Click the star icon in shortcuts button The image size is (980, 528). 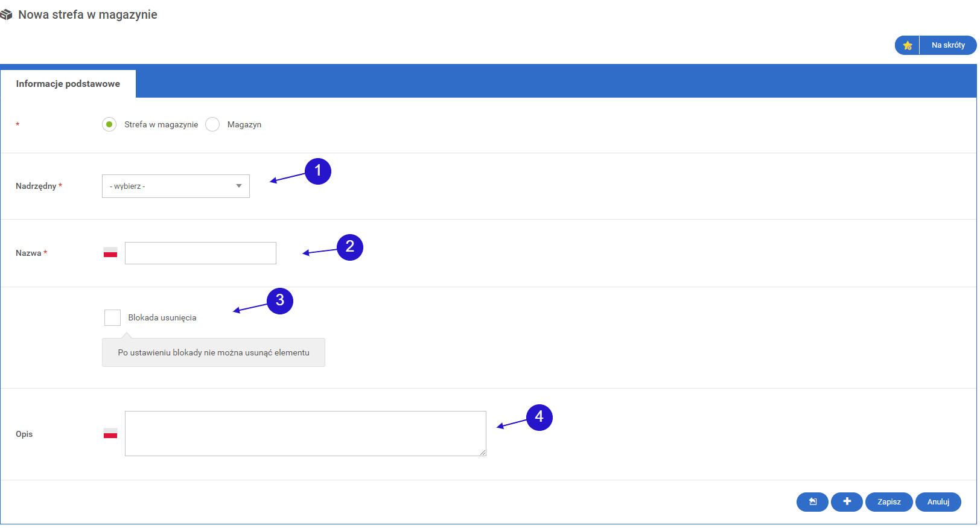pos(907,45)
